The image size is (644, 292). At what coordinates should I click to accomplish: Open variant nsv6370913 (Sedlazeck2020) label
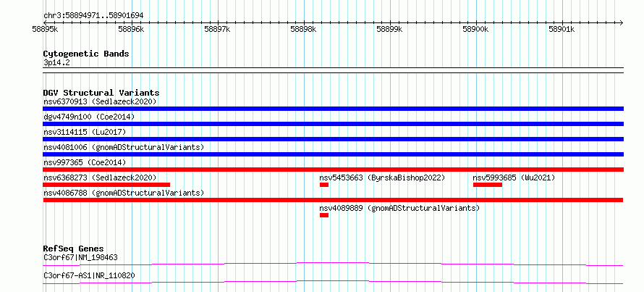click(100, 101)
